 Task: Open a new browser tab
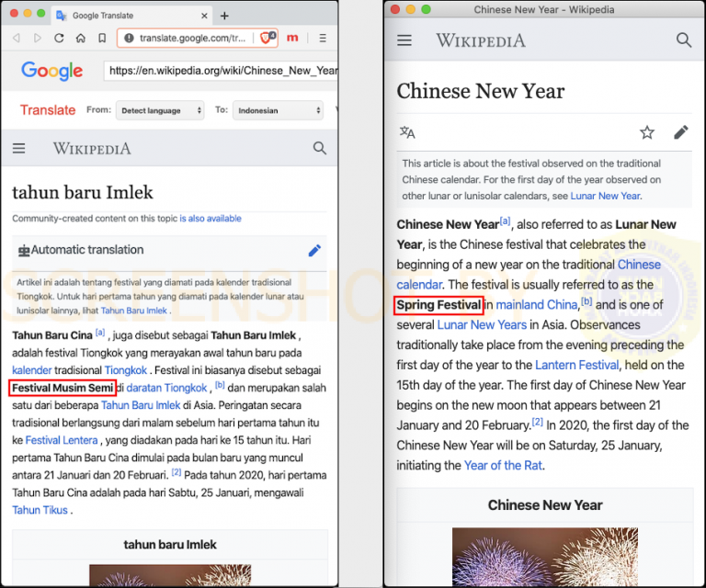224,17
